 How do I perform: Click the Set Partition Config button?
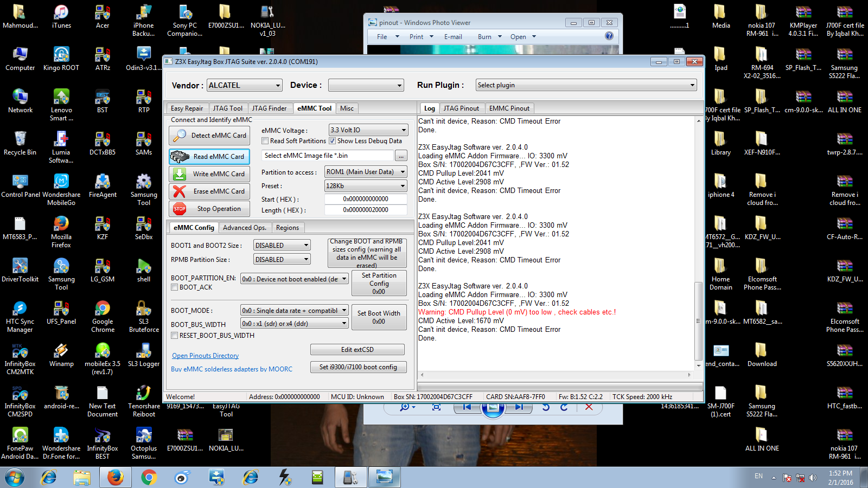pyautogui.click(x=379, y=283)
